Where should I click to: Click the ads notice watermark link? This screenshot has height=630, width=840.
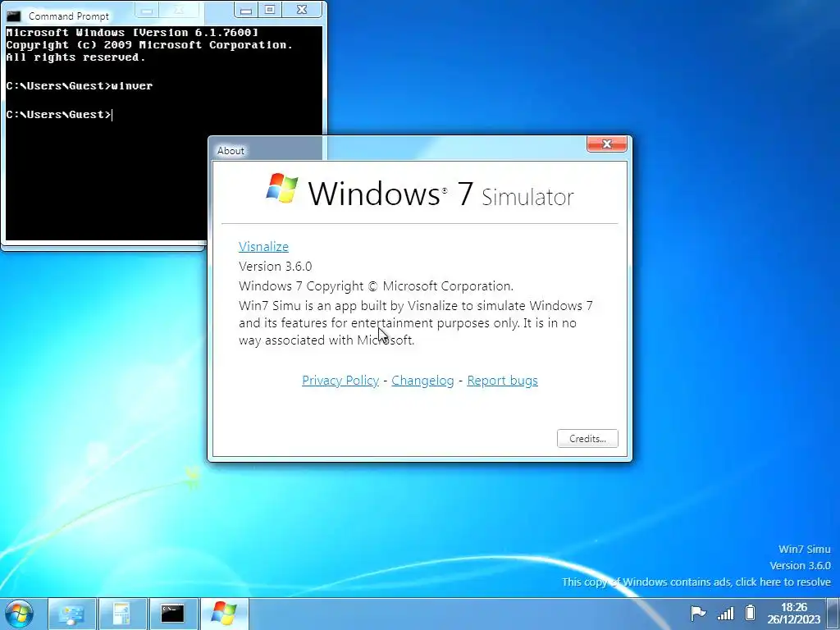(696, 582)
